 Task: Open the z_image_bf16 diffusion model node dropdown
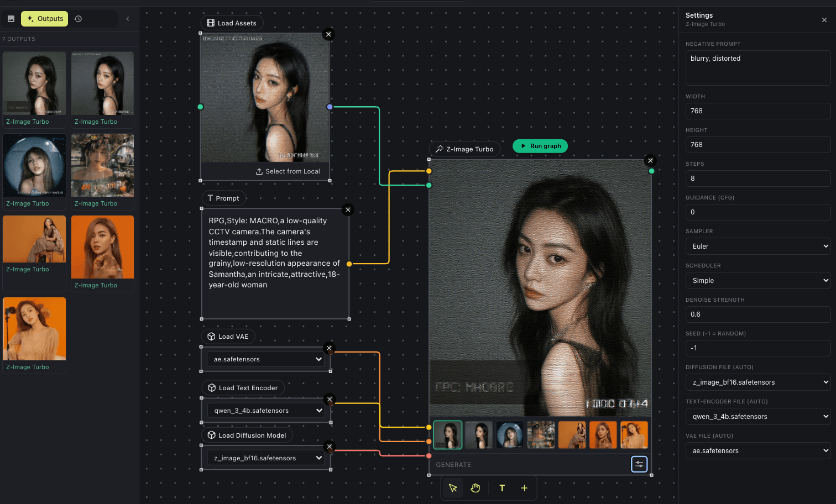click(x=266, y=458)
